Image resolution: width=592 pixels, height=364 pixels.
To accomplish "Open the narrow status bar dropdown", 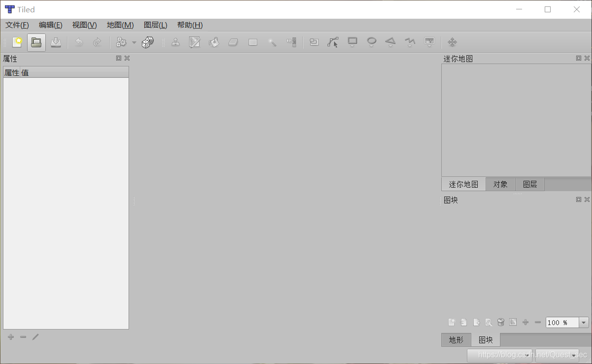I will [557, 355].
